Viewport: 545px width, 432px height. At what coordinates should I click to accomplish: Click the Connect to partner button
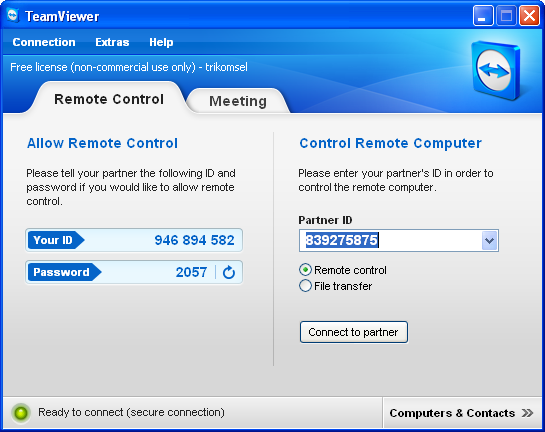pyautogui.click(x=353, y=332)
